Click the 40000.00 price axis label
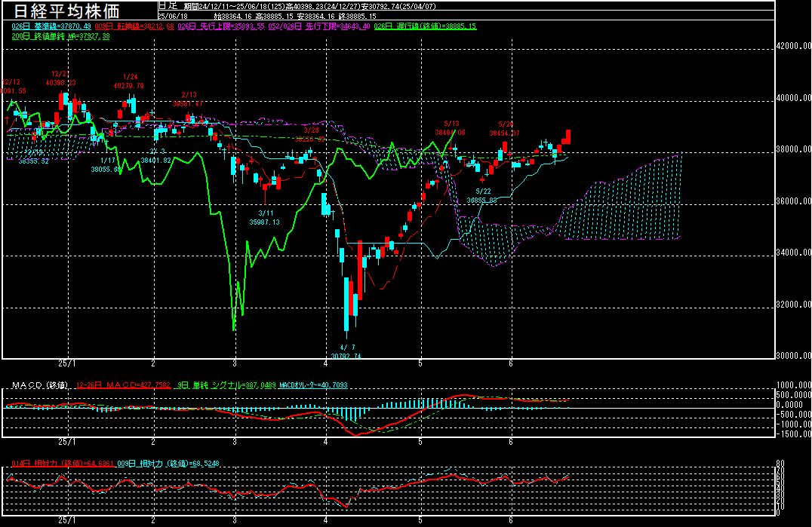The height and width of the screenshot is (527, 812). pyautogui.click(x=793, y=97)
